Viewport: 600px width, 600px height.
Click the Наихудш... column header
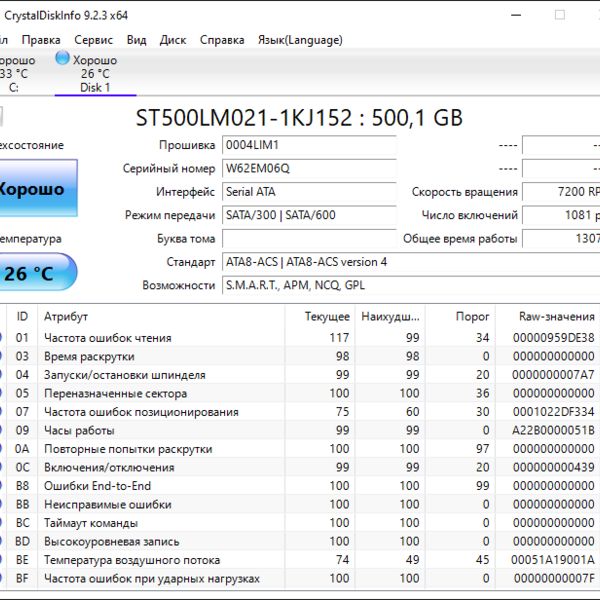click(390, 316)
